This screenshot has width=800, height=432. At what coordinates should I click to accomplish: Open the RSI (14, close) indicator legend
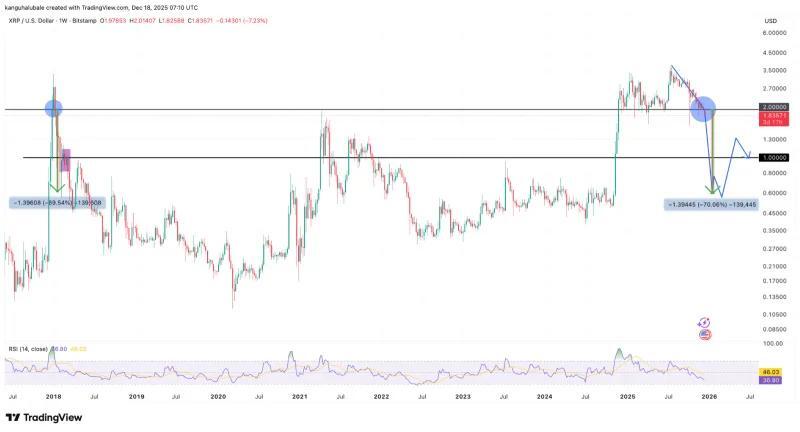(26, 348)
